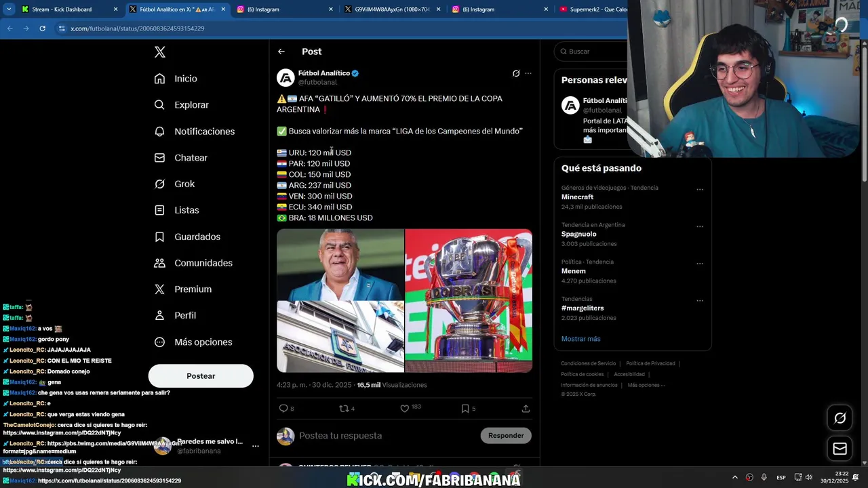Screen dimensions: 868x488
Task: Close the Stream - Kick Dashboard tab
Action: (x=115, y=9)
